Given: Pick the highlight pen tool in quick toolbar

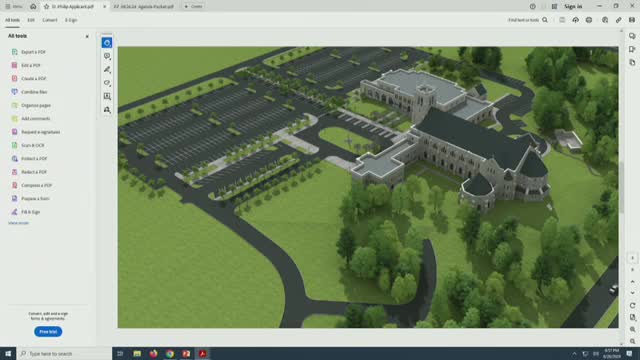Looking at the screenshot, I should point(107,69).
